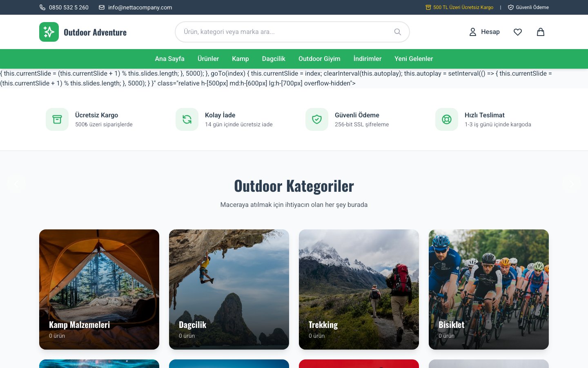Click the info@nettacompany.com email link
588x368 pixels.
point(140,7)
